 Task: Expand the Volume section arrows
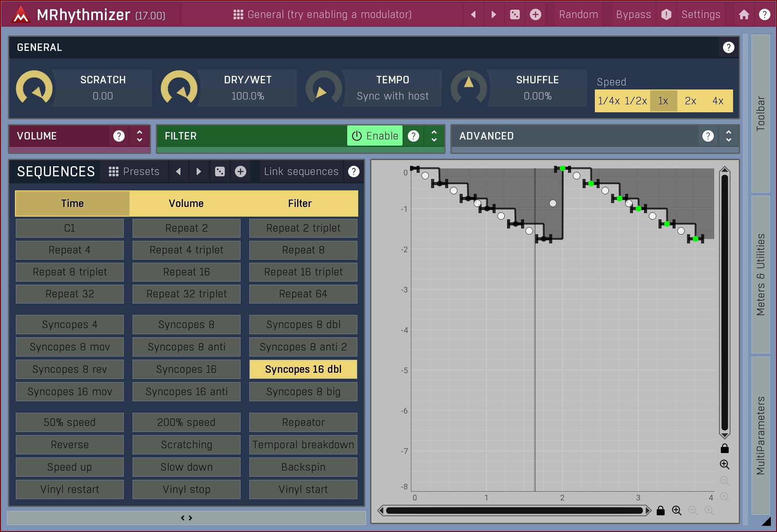point(140,136)
